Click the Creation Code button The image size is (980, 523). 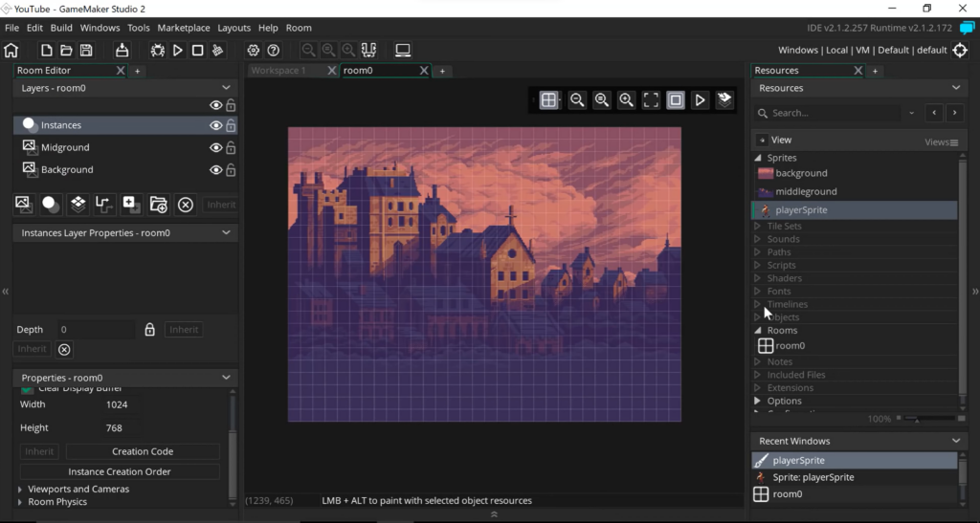point(143,451)
